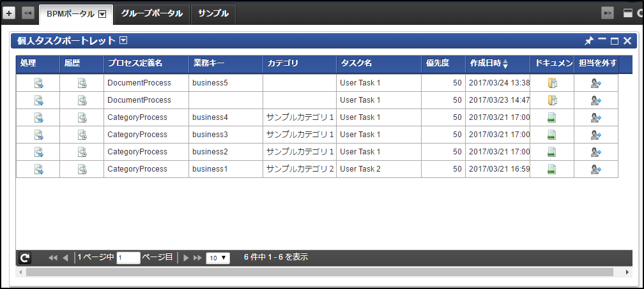The width and height of the screenshot is (644, 289).
Task: Click the horizontal scrollbar under the table
Action: (x=319, y=272)
